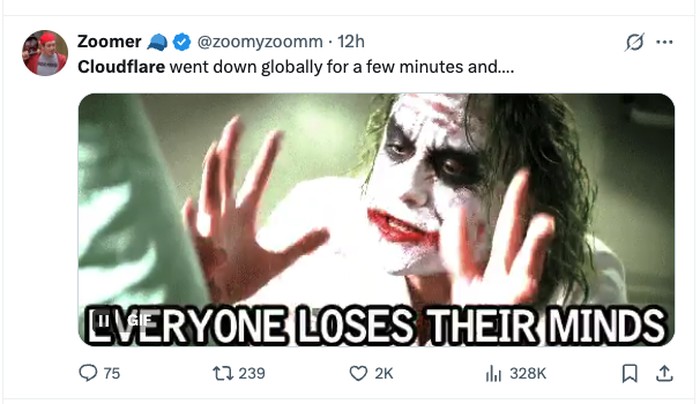
Task: Bookmark this Cloudflare tweet
Action: (x=630, y=373)
